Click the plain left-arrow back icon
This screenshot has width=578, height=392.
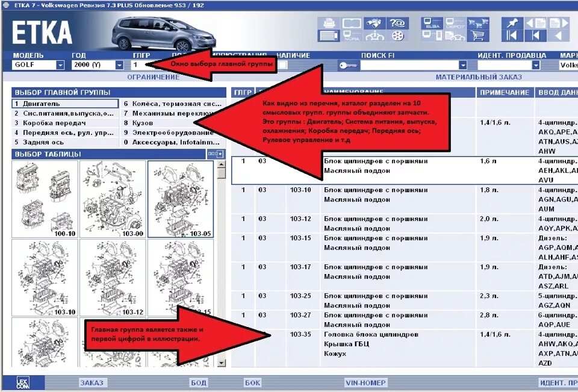pyautogui.click(x=558, y=36)
